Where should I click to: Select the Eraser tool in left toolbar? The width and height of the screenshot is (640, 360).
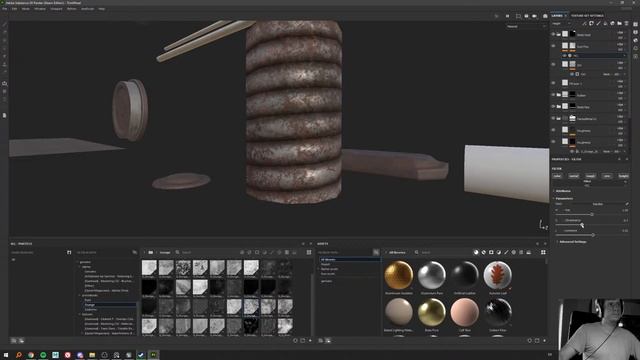tap(4, 32)
